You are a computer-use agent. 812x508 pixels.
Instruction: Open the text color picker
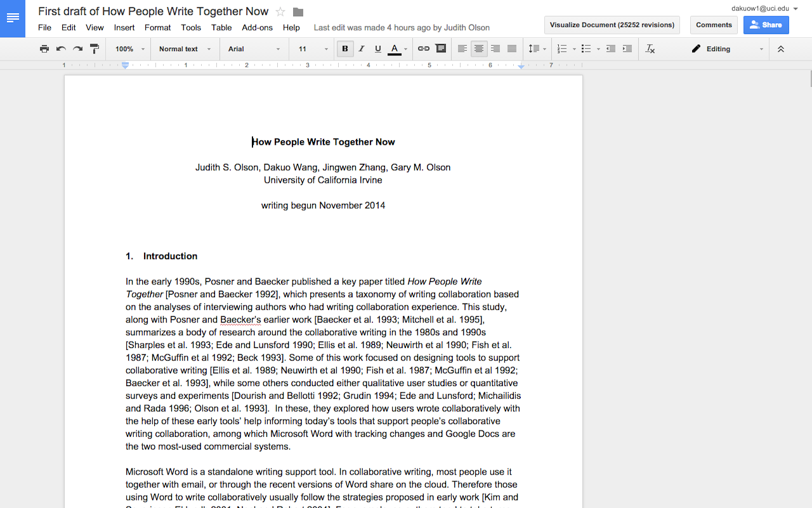397,49
